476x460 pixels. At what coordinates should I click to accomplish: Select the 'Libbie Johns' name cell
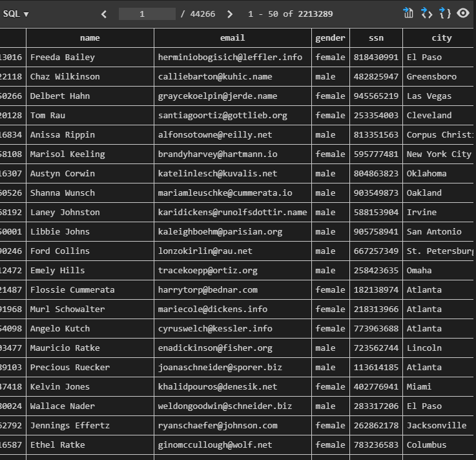pyautogui.click(x=90, y=232)
